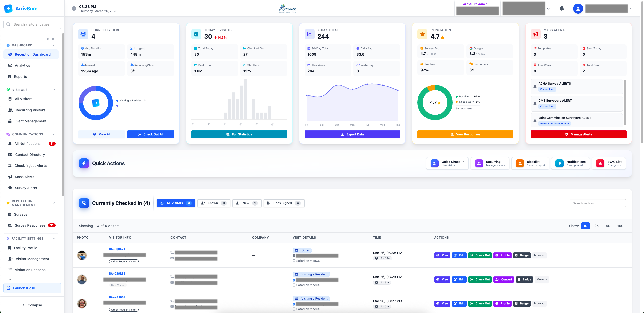Collapse all sidebar sections double-chevron icon
644x313 pixels.
click(x=53, y=39)
